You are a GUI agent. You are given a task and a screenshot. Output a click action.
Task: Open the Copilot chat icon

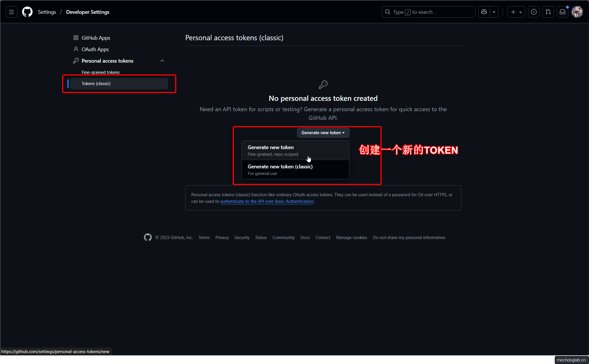[484, 12]
